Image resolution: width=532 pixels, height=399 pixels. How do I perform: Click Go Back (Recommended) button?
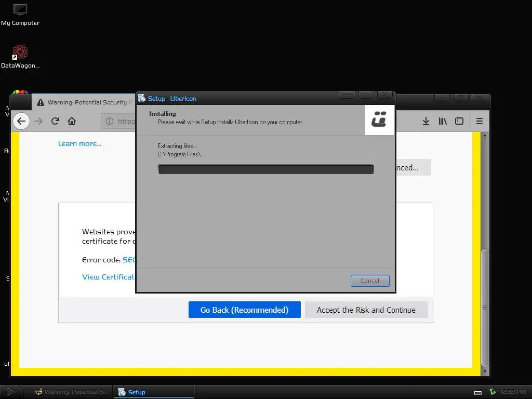point(244,310)
